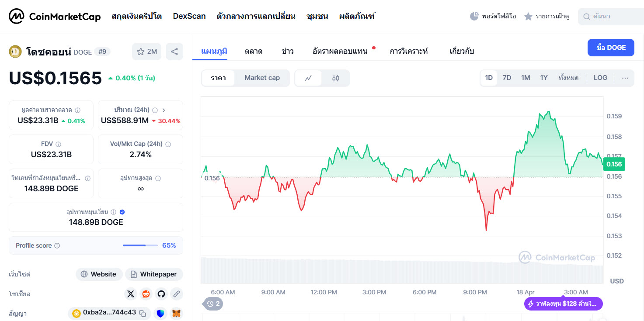The height and width of the screenshot is (321, 644).
Task: Click the Dogecoin coin logo
Action: (15, 52)
